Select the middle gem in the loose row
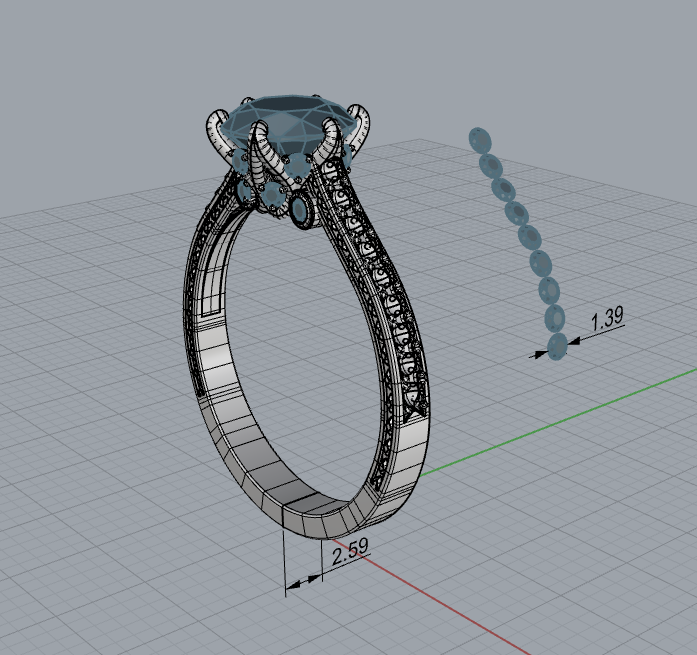This screenshot has width=697, height=655. pyautogui.click(x=527, y=238)
